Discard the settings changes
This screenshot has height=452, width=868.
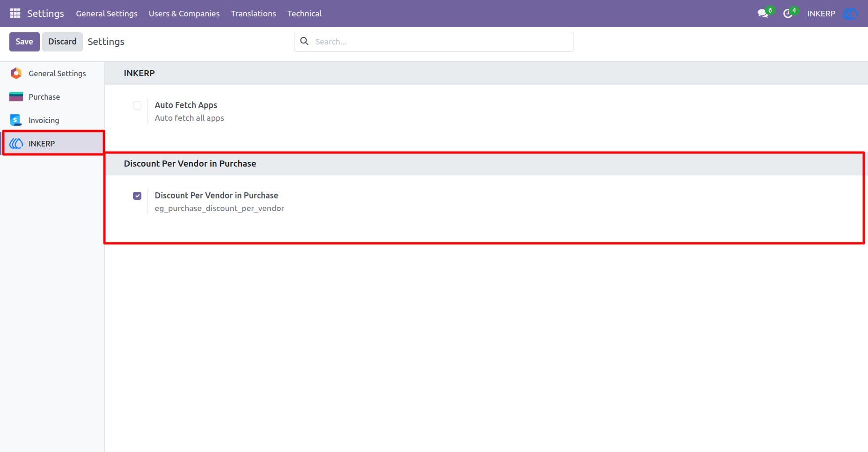click(x=62, y=42)
